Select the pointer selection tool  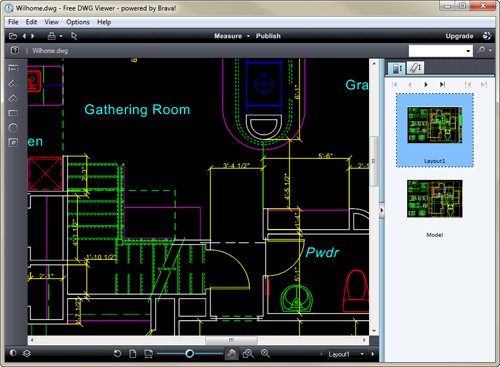(x=74, y=36)
